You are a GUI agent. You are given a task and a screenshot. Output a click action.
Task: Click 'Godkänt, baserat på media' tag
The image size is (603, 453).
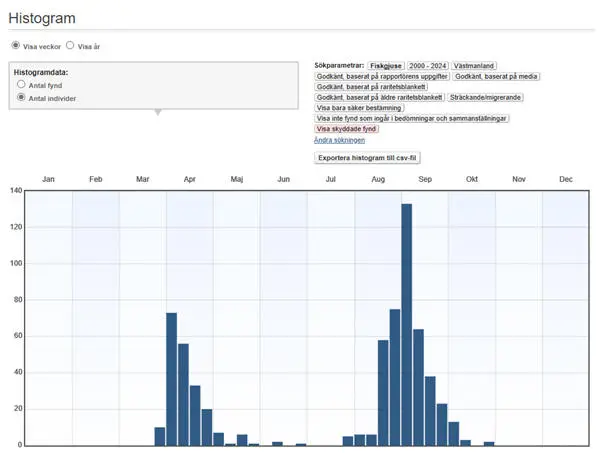(x=496, y=76)
